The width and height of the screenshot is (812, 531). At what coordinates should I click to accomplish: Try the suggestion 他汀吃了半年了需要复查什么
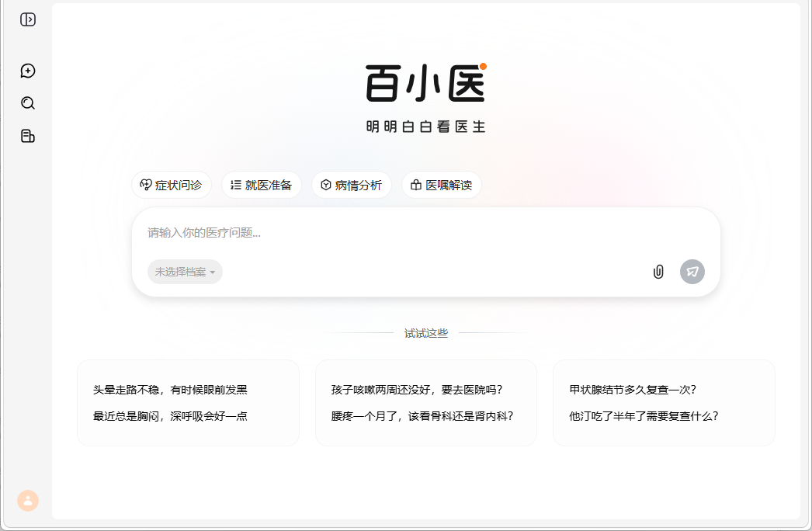click(x=644, y=416)
